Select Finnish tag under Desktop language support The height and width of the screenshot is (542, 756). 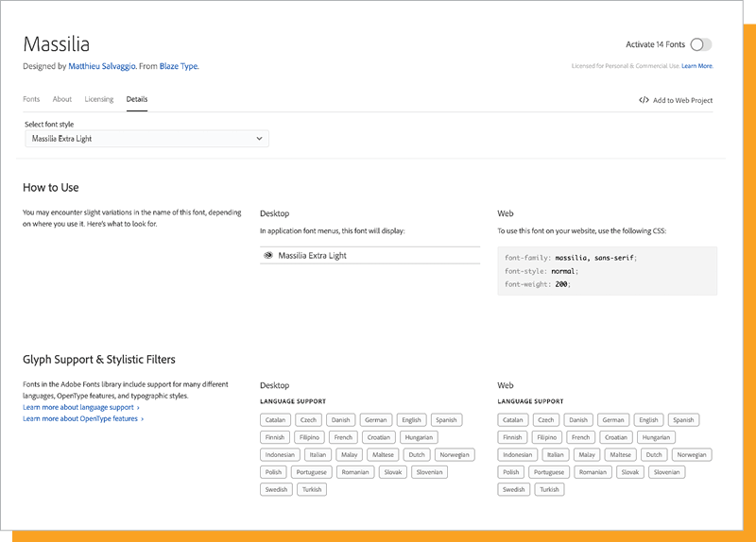click(x=275, y=437)
